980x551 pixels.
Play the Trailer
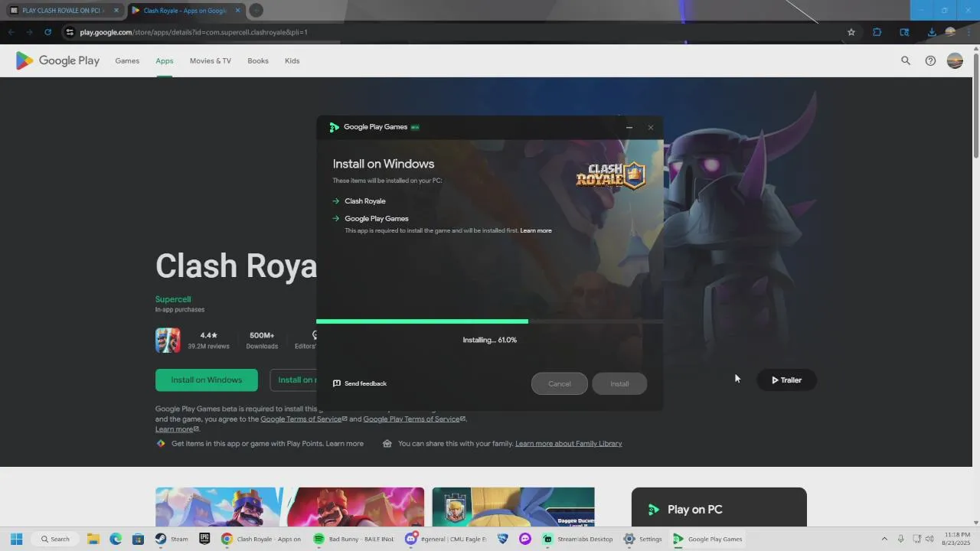pyautogui.click(x=786, y=380)
